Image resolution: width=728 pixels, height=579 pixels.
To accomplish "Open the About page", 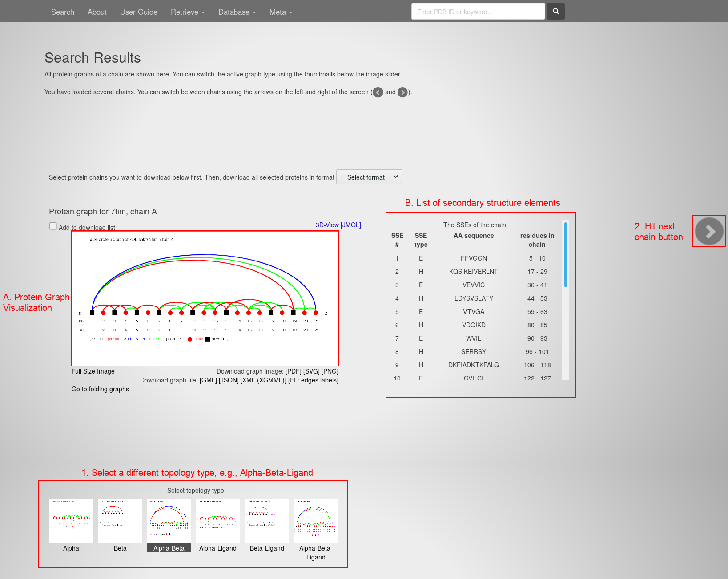I will click(x=97, y=12).
